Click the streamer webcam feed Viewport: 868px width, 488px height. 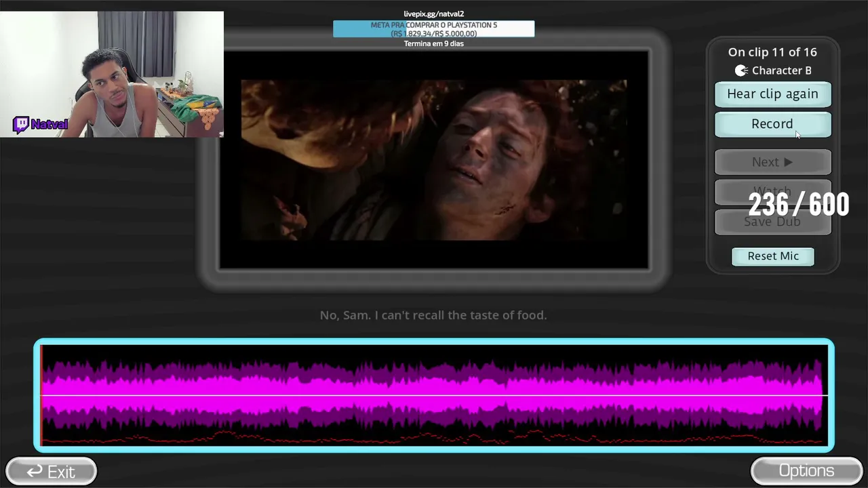pos(112,74)
